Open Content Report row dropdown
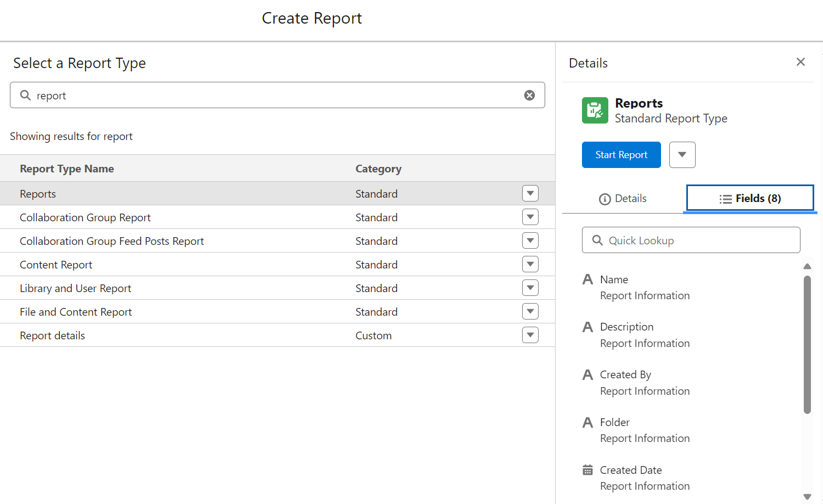Image resolution: width=823 pixels, height=504 pixels. (530, 264)
